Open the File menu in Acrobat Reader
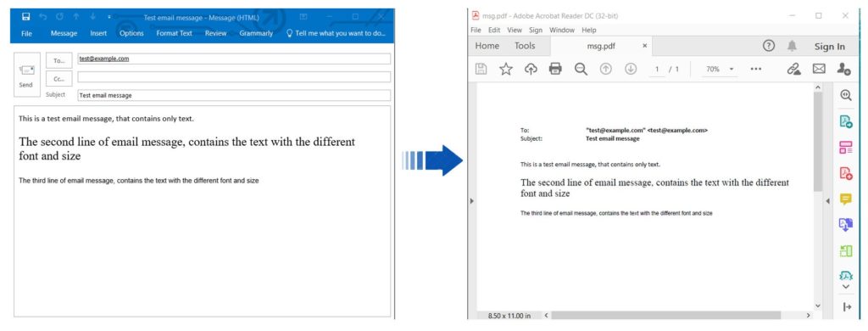868x331 pixels. click(x=476, y=30)
